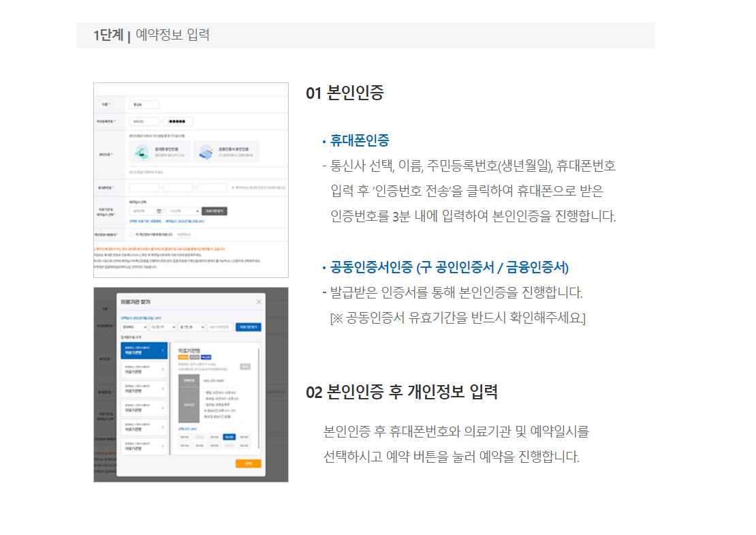756x535 pixels.
Task: Select the blue highlighted institution row in popup list
Action: coord(144,350)
